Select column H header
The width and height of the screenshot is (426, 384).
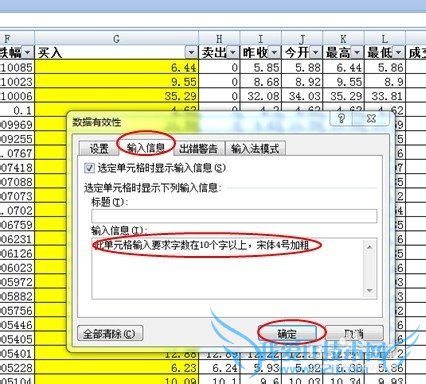[x=219, y=39]
